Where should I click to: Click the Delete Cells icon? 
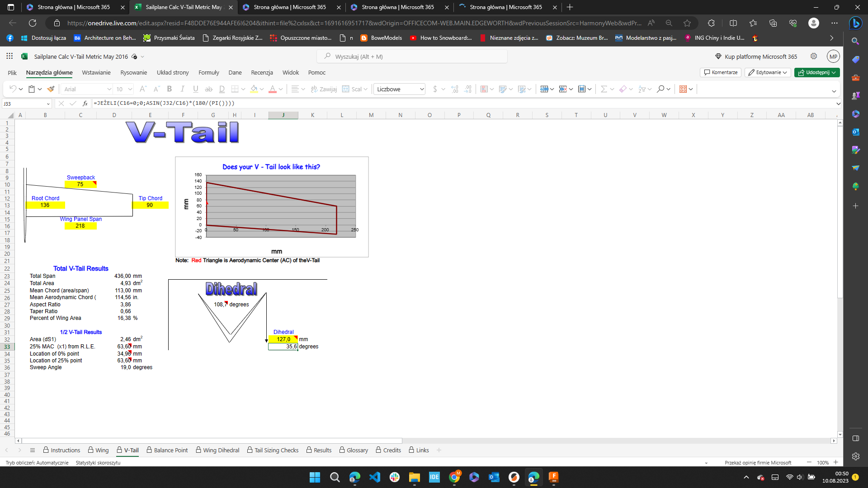pyautogui.click(x=563, y=89)
